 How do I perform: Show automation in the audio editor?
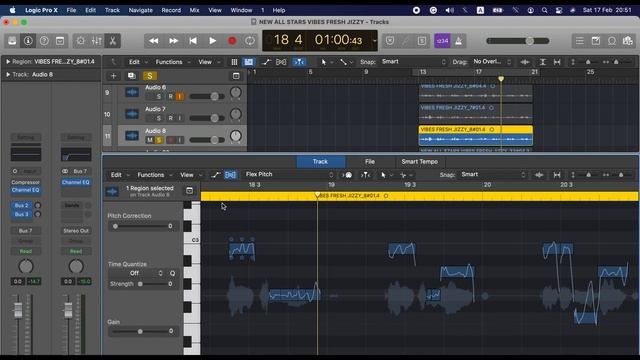click(216, 175)
